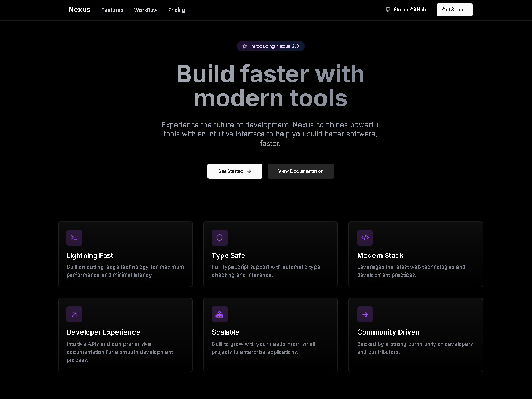This screenshot has width=532, height=399.
Task: Open the Pricing nav link
Action: tap(177, 10)
